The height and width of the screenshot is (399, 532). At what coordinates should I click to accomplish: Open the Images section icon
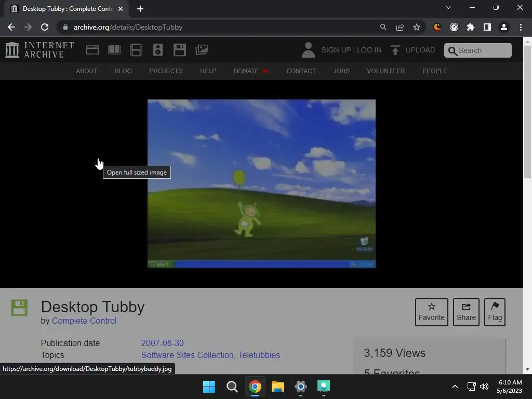pyautogui.click(x=202, y=50)
